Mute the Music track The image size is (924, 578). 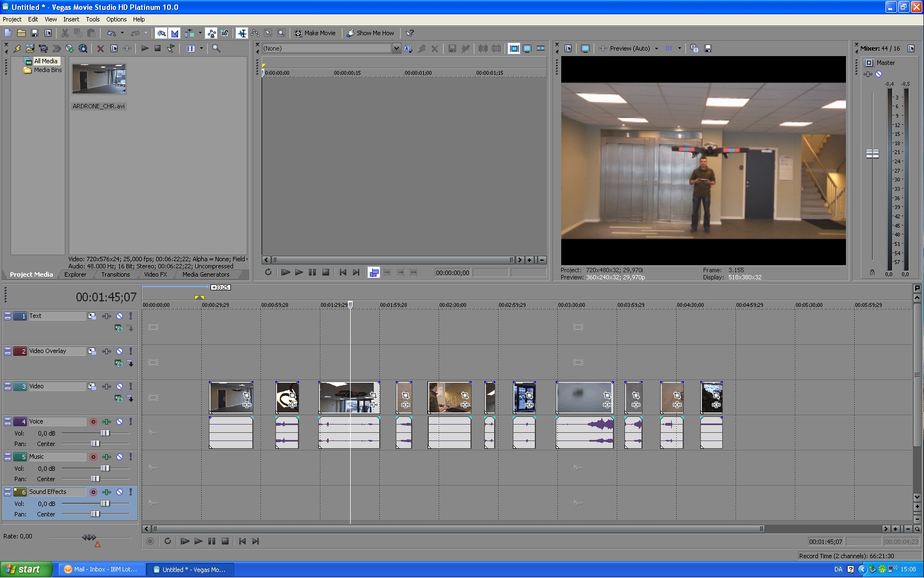coord(119,457)
